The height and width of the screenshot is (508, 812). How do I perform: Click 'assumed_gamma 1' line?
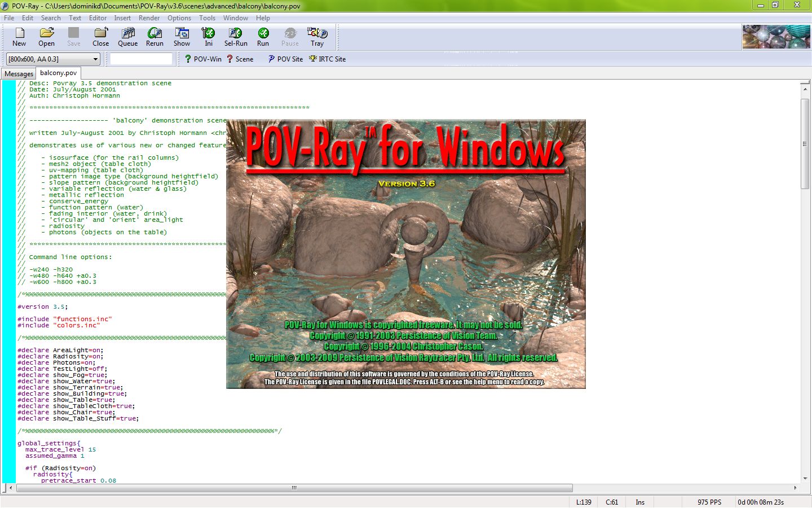pos(55,456)
